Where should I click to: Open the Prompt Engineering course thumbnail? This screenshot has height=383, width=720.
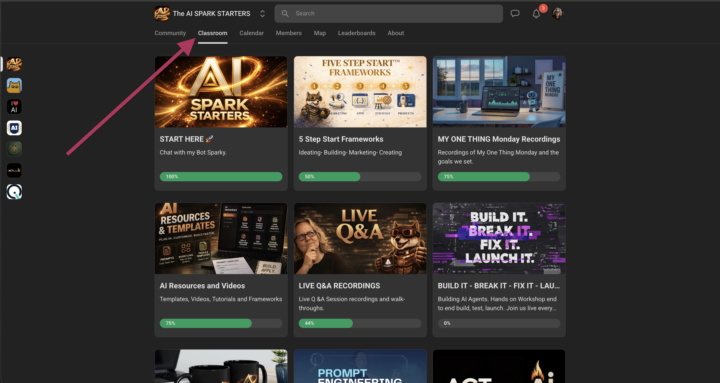pos(360,366)
